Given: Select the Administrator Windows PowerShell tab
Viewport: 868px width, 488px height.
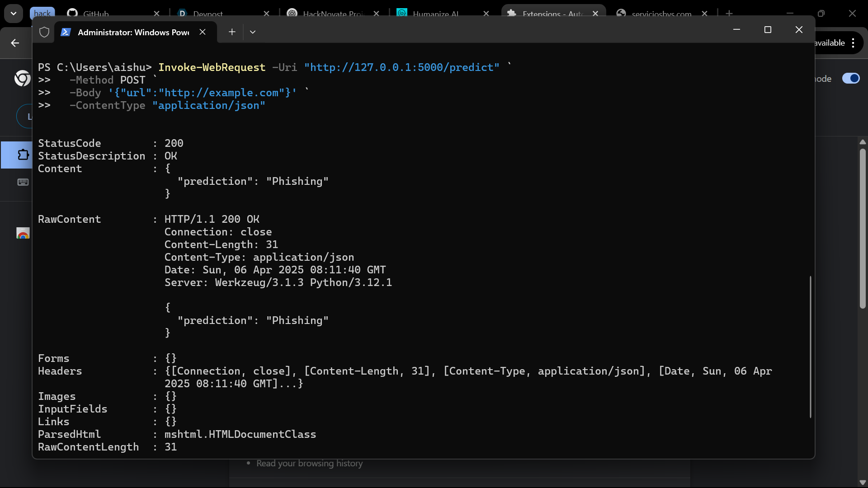Looking at the screenshot, I should tap(133, 32).
